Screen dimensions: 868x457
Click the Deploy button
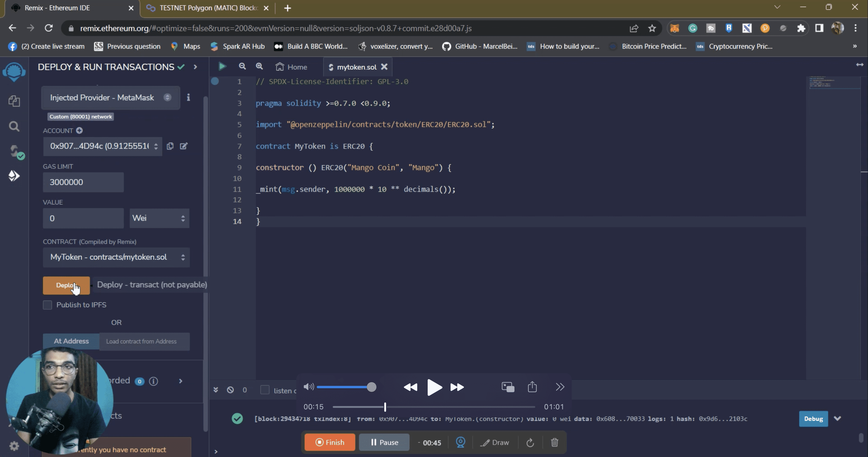point(66,285)
